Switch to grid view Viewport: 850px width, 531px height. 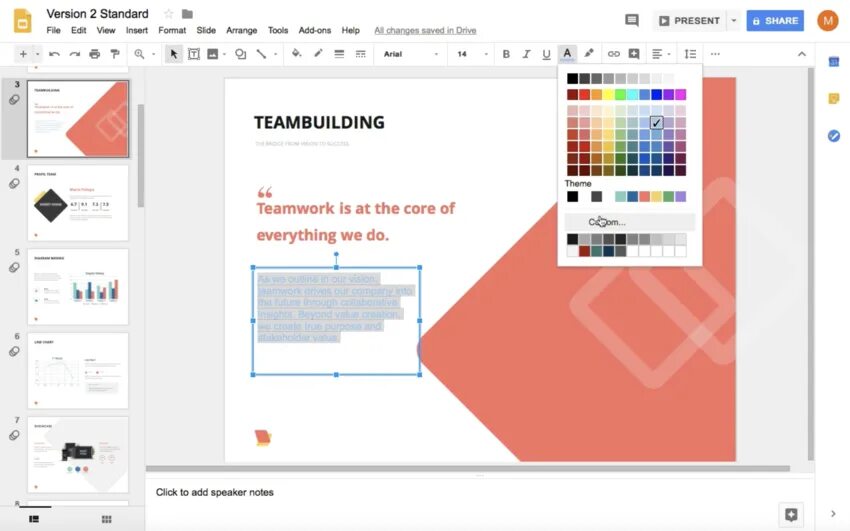[107, 519]
